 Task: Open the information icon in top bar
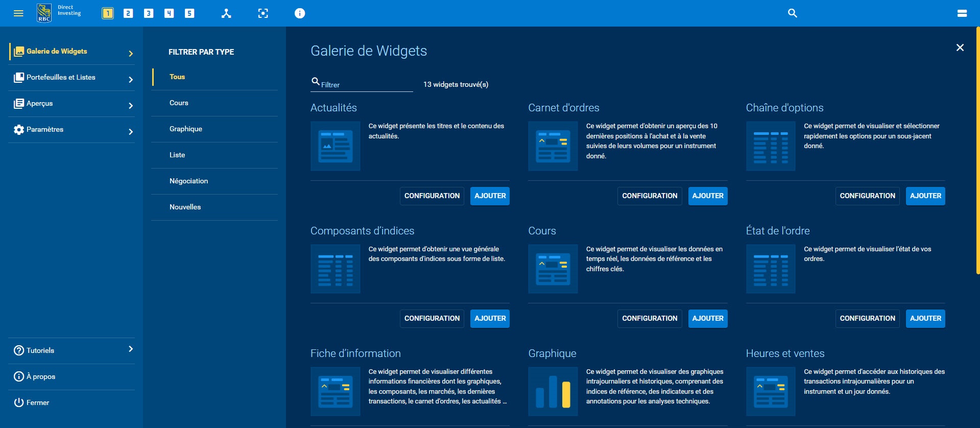pyautogui.click(x=300, y=13)
